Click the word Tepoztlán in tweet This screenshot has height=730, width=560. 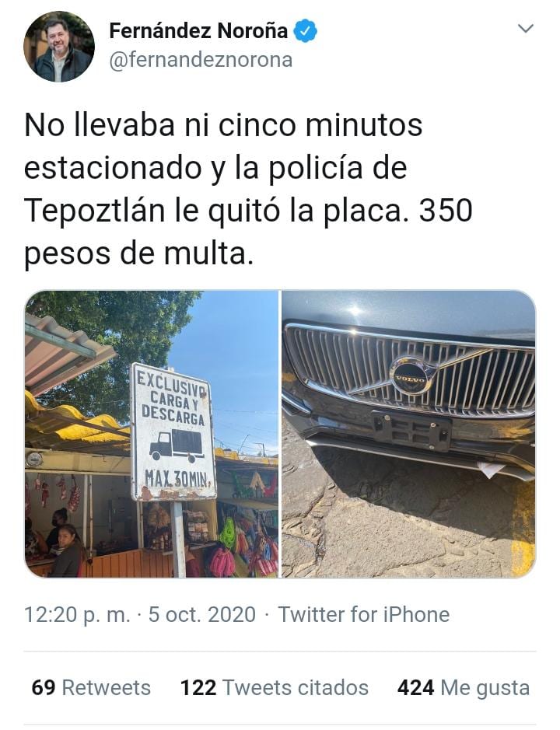pyautogui.click(x=95, y=211)
